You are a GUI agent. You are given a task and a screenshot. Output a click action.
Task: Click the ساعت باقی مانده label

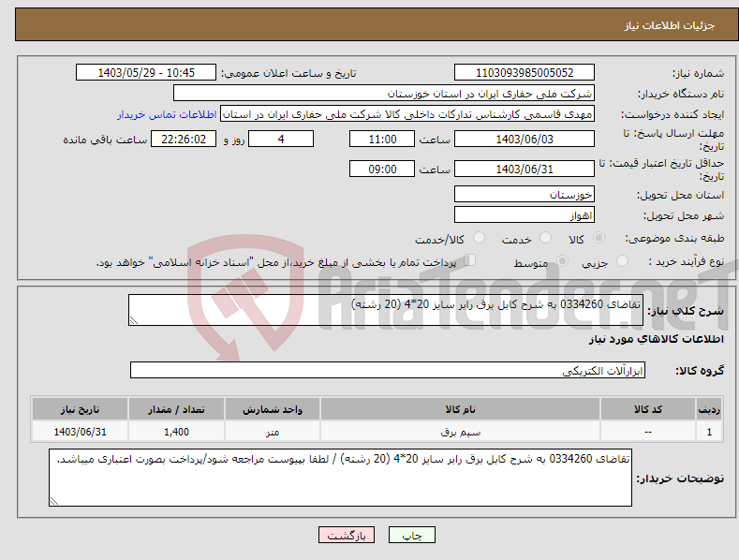105,140
